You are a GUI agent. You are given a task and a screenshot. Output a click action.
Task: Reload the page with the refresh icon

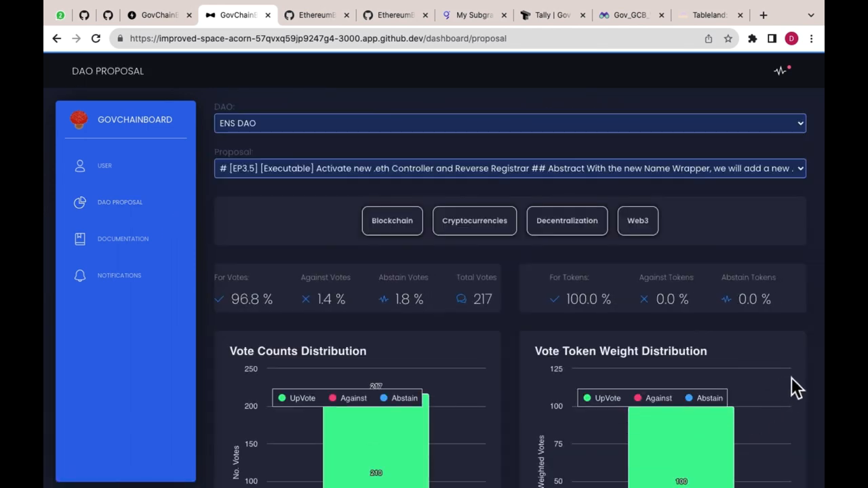click(x=96, y=39)
